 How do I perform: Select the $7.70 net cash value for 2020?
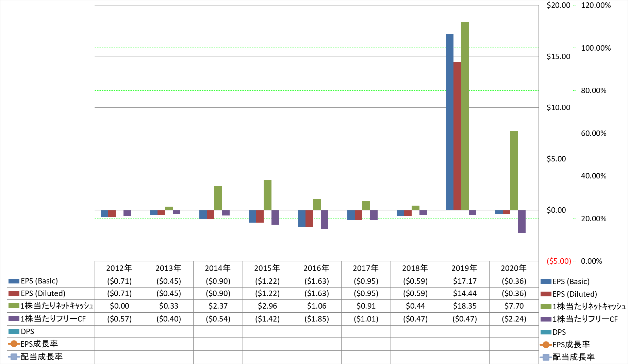tap(514, 306)
